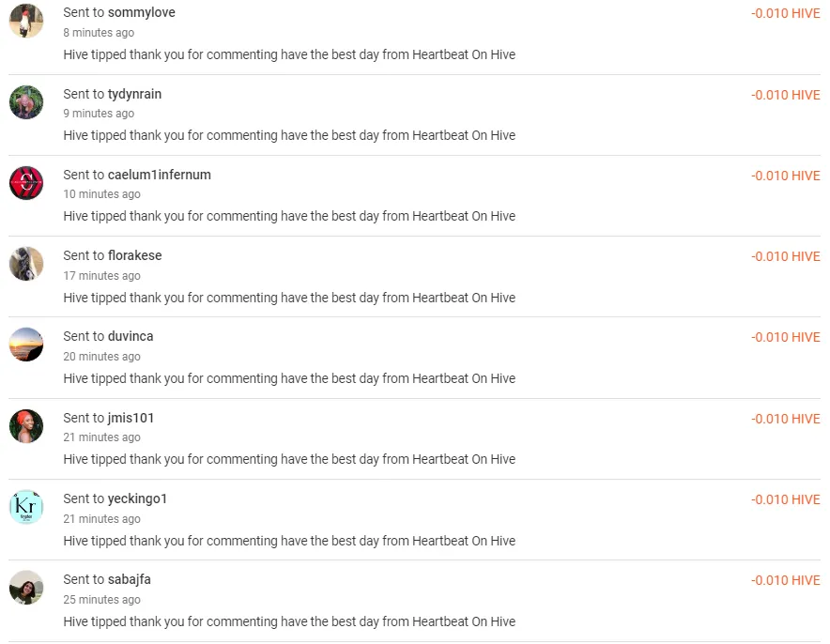Screen dimensions: 830x644
Task: Click the memo text under duvinca's transfer
Action: tap(289, 378)
